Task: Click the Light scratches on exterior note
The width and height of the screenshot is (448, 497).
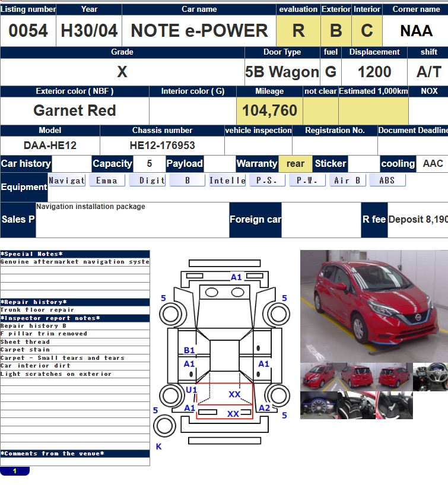Action: [75, 374]
